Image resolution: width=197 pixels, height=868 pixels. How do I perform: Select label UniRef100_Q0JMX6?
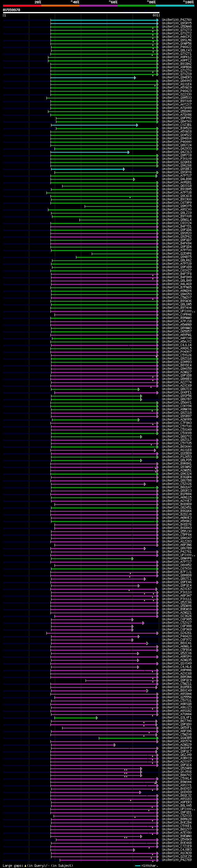pos(177,772)
